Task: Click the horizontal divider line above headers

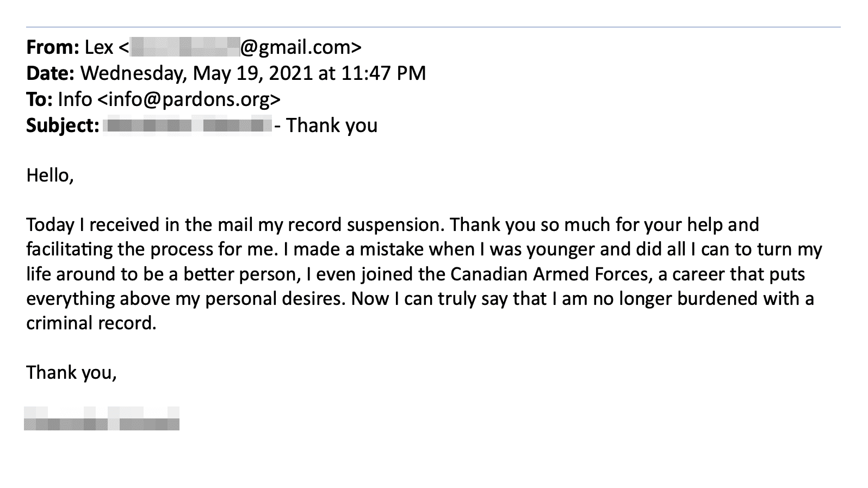Action: [433, 27]
